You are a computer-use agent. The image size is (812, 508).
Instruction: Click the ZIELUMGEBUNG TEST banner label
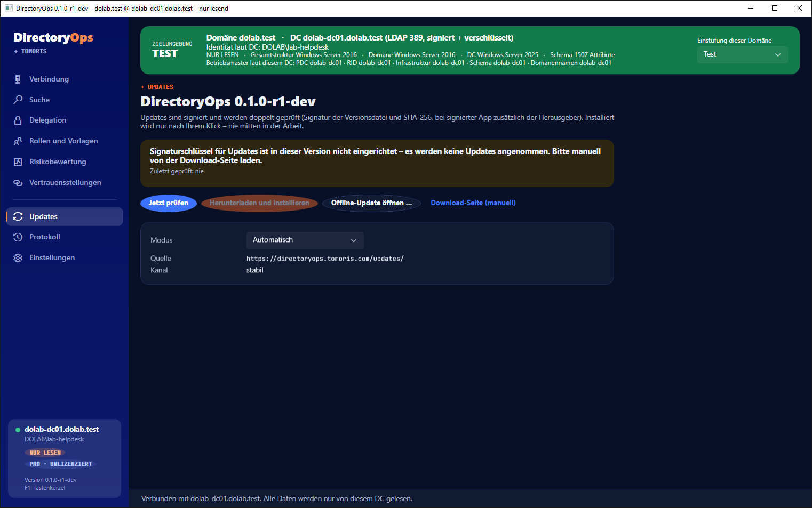pyautogui.click(x=172, y=50)
